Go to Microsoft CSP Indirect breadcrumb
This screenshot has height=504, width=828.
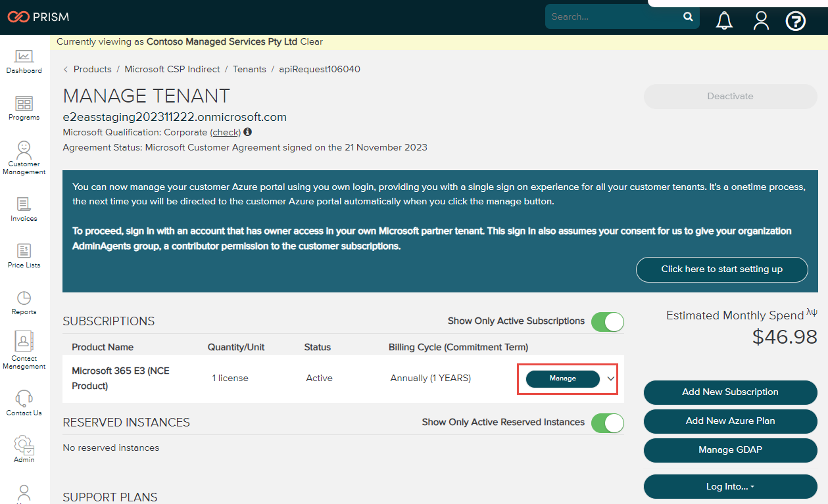click(172, 69)
